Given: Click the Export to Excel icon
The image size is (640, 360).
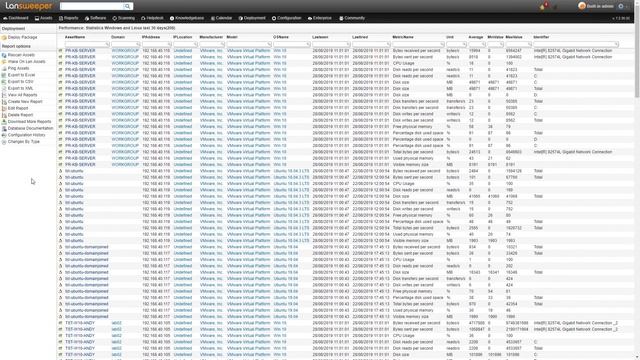Looking at the screenshot, I should [4, 75].
